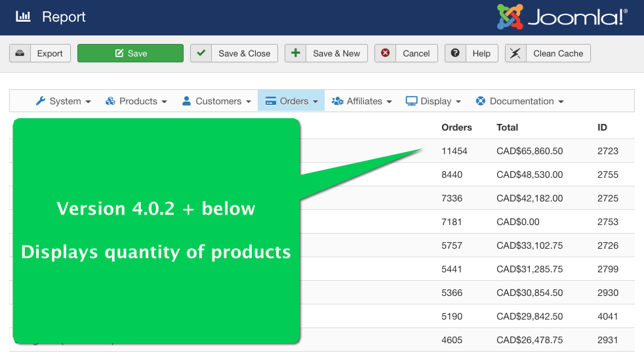644x355 pixels.
Task: Click the Total column header
Action: 507,127
